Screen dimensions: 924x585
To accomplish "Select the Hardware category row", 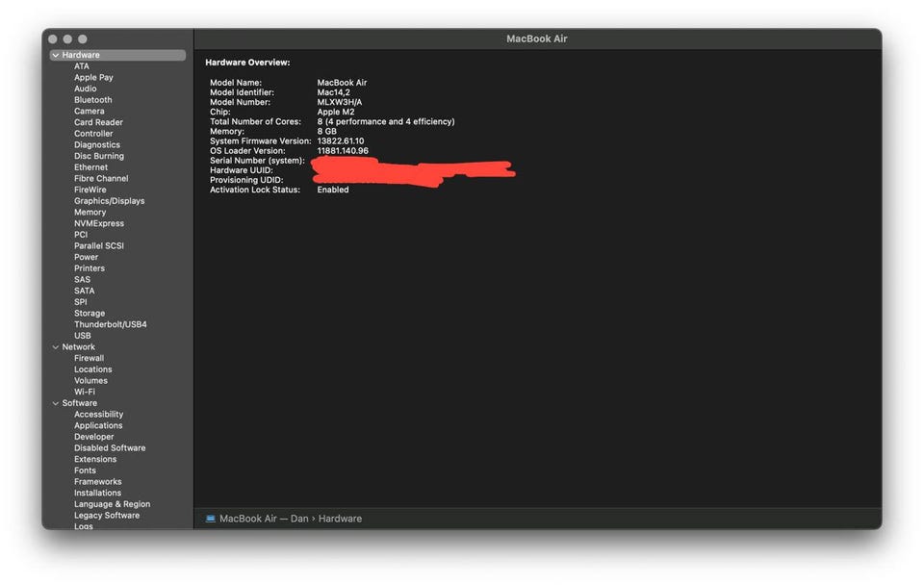I will 117,55.
